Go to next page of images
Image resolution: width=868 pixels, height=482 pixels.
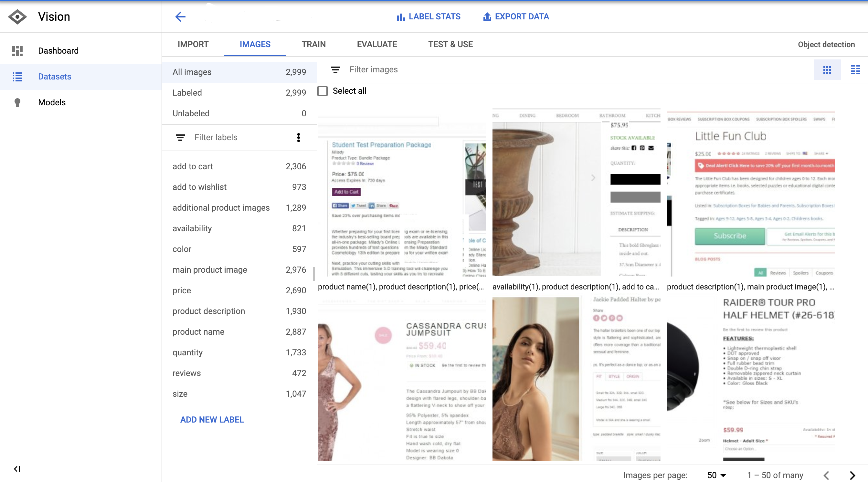click(852, 475)
